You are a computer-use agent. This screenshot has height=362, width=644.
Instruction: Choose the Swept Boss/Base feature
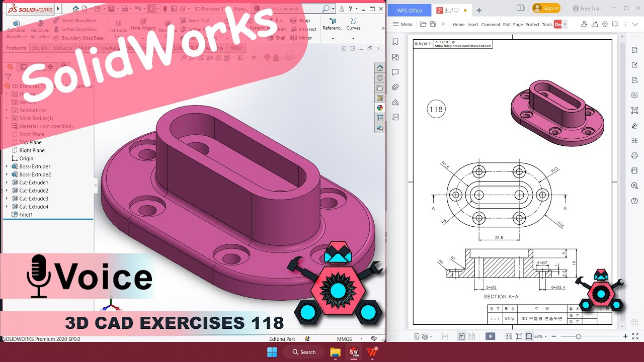pos(74,21)
